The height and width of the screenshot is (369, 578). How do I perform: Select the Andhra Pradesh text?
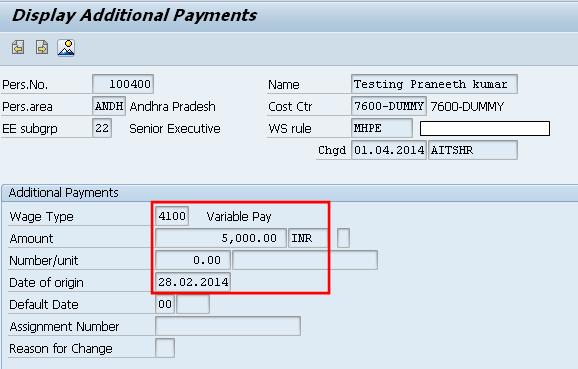pos(172,107)
